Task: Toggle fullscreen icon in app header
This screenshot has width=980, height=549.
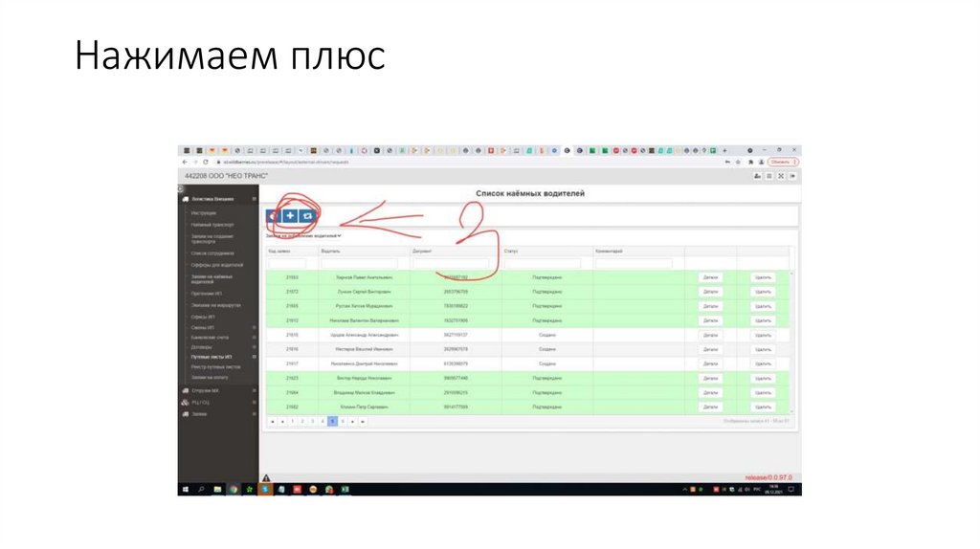Action: [781, 176]
